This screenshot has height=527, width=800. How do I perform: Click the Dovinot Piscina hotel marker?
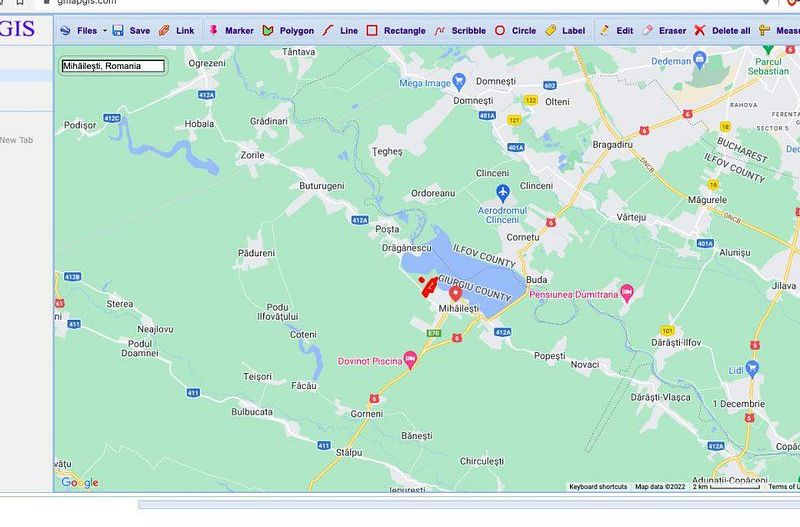coord(410,361)
